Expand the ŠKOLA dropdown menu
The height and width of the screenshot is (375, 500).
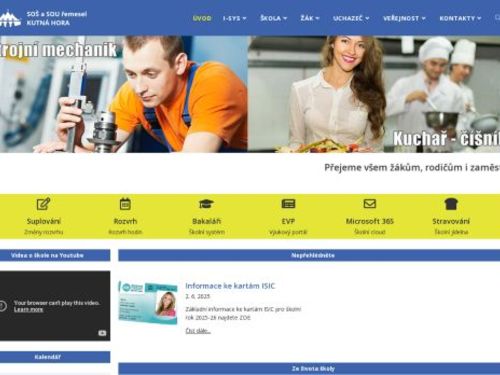pyautogui.click(x=273, y=18)
